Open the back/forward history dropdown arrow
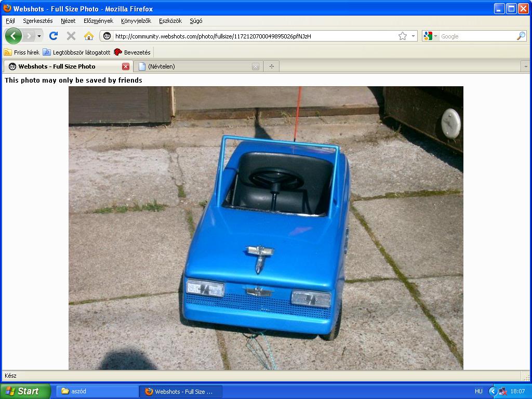This screenshot has width=532, height=399. [x=39, y=36]
